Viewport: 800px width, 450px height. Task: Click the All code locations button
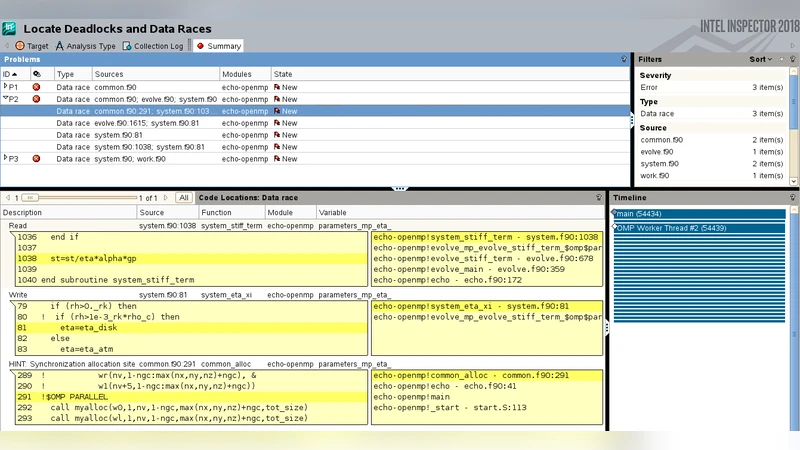[x=184, y=197]
